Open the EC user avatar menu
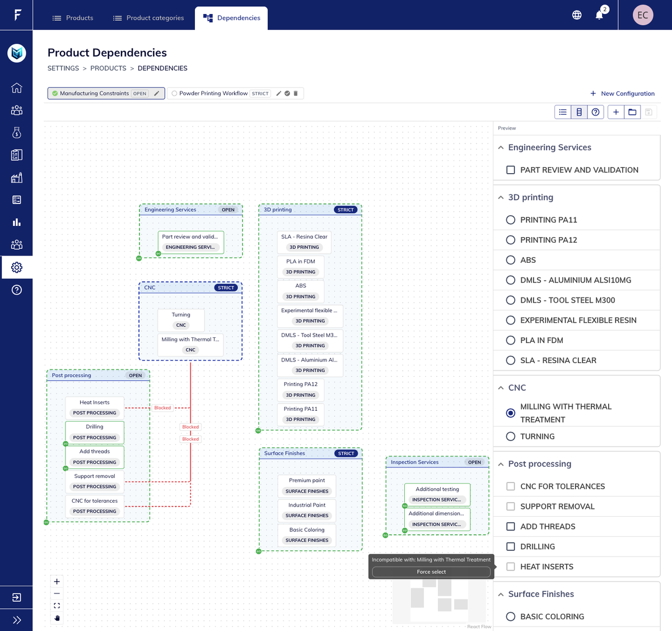 pos(643,15)
